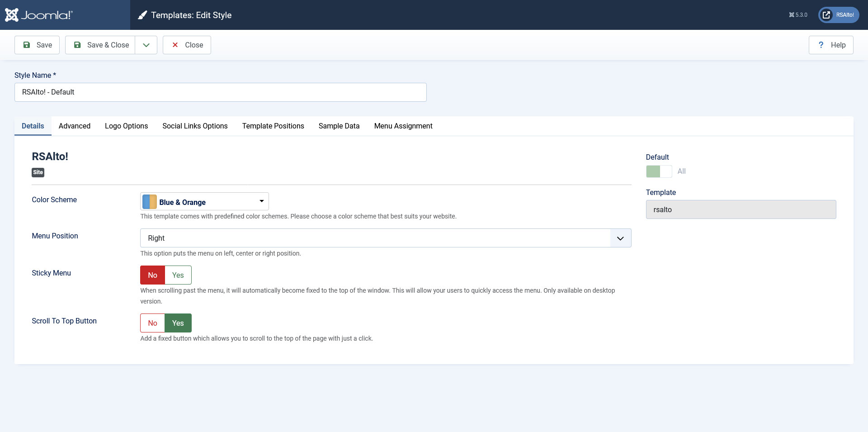Click the Close button
The height and width of the screenshot is (432, 868).
coord(187,45)
